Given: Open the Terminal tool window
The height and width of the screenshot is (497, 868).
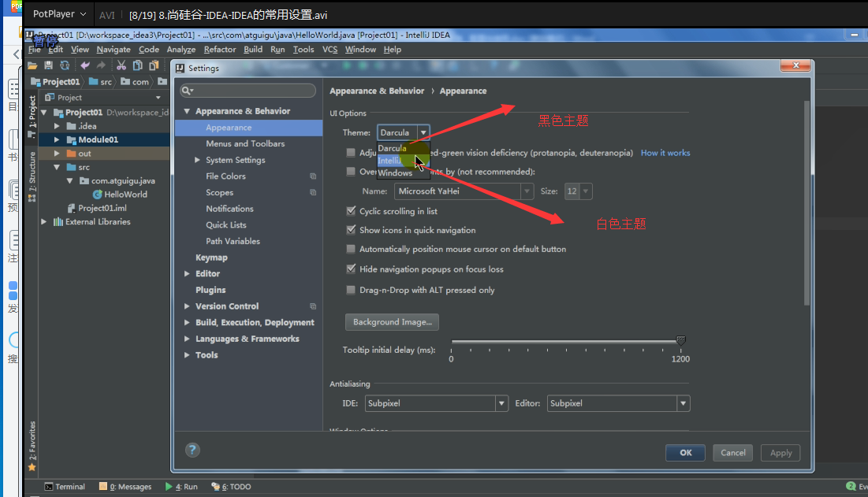Looking at the screenshot, I should (x=65, y=487).
